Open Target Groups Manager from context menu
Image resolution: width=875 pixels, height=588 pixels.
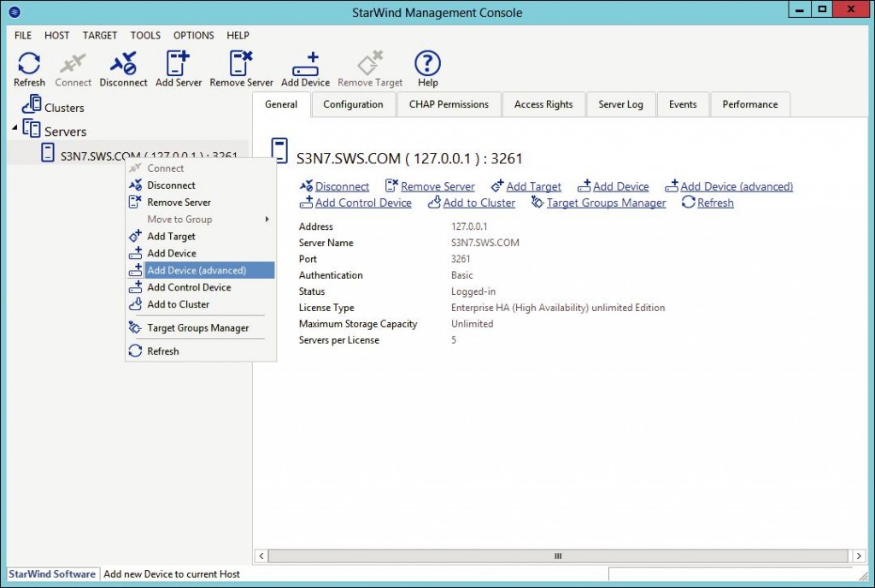click(x=201, y=328)
